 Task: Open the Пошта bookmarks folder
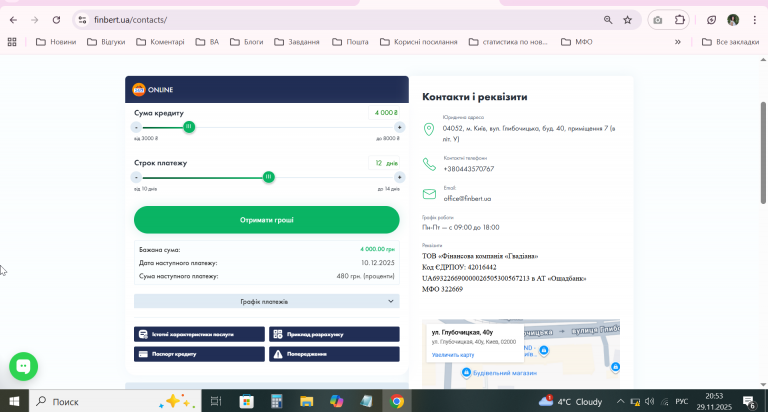coord(350,42)
